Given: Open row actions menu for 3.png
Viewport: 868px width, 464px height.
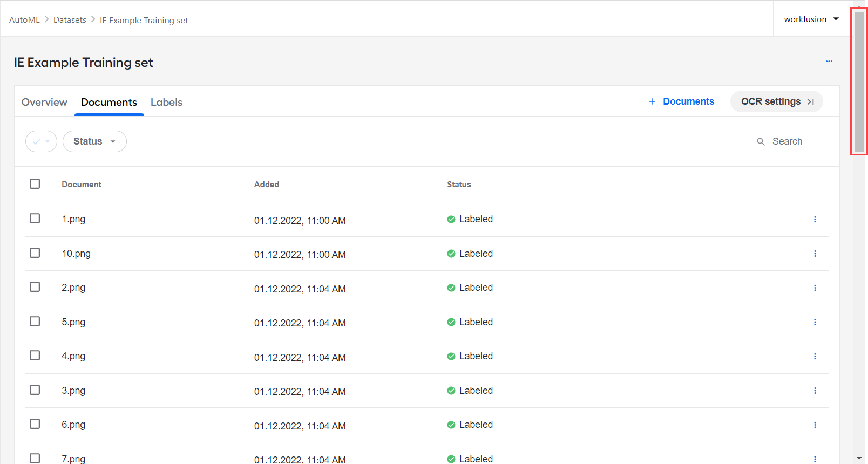Looking at the screenshot, I should pyautogui.click(x=815, y=391).
